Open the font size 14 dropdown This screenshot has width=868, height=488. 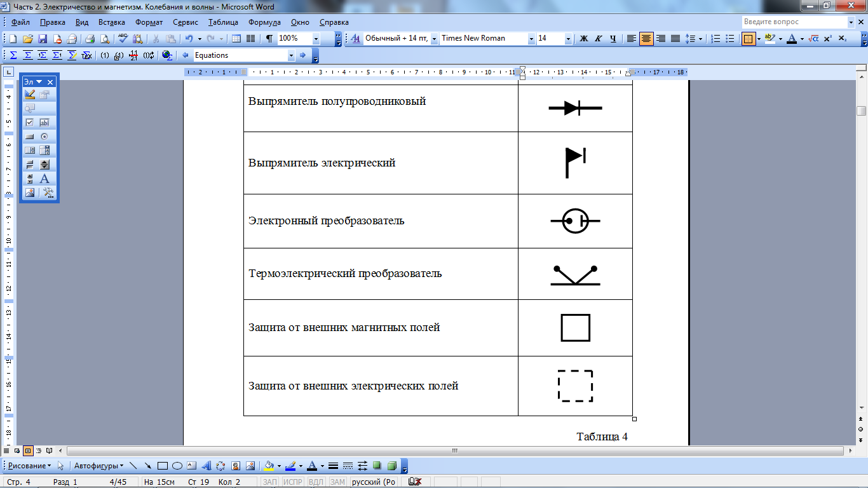[x=568, y=39]
